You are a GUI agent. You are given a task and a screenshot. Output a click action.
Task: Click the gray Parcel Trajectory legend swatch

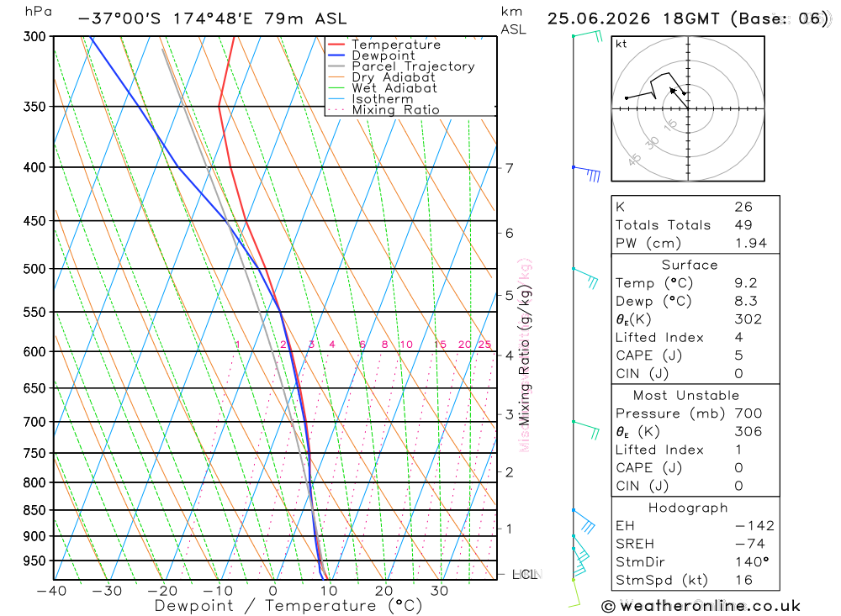336,66
